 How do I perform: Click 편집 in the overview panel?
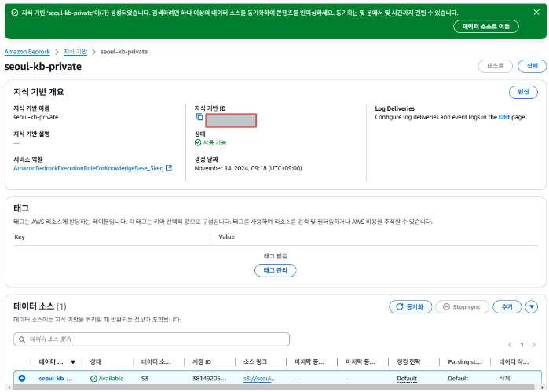[x=523, y=92]
